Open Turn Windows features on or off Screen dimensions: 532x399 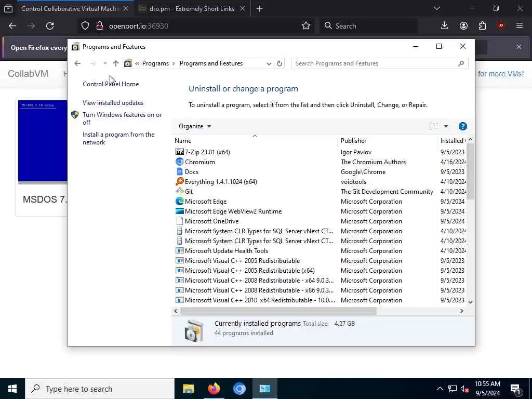[122, 118]
